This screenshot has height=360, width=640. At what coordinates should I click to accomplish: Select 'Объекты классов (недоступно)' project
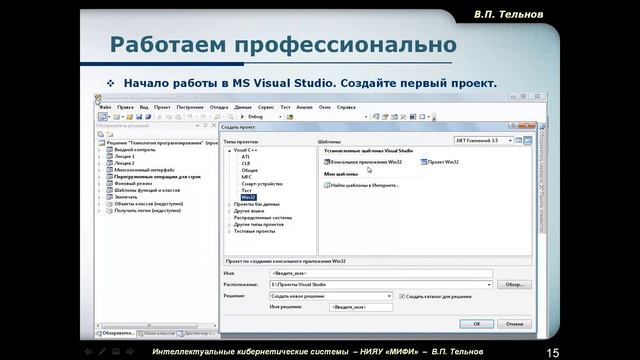click(149, 204)
